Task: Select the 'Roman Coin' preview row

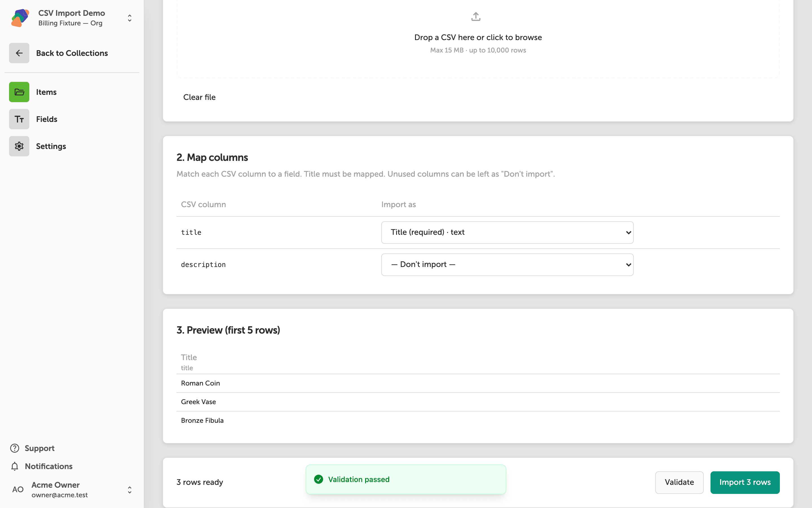Action: (478, 383)
